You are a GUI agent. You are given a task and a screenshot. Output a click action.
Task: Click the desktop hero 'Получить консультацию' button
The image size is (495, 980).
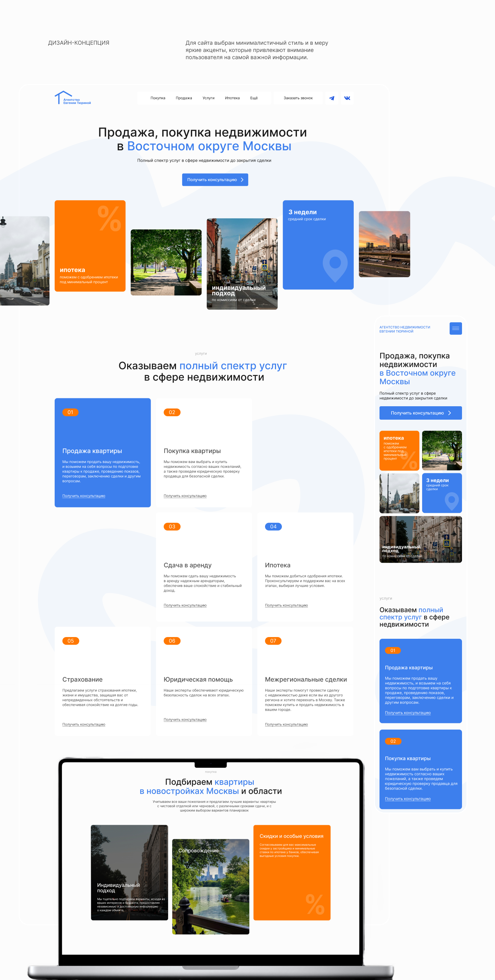(x=215, y=180)
